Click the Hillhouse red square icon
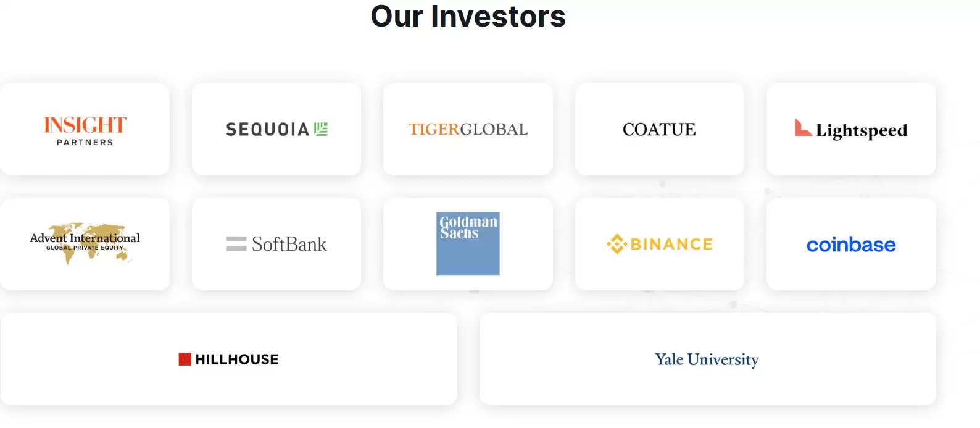The height and width of the screenshot is (428, 980). tap(185, 359)
